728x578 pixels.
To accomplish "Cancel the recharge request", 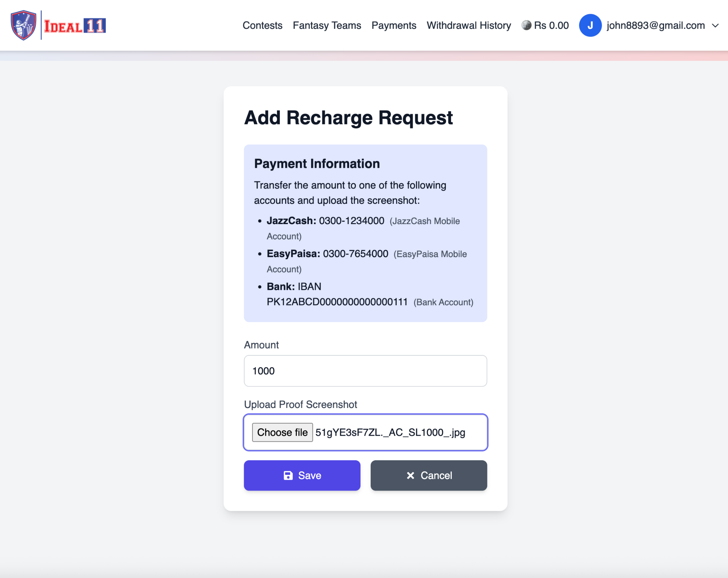I will [428, 476].
